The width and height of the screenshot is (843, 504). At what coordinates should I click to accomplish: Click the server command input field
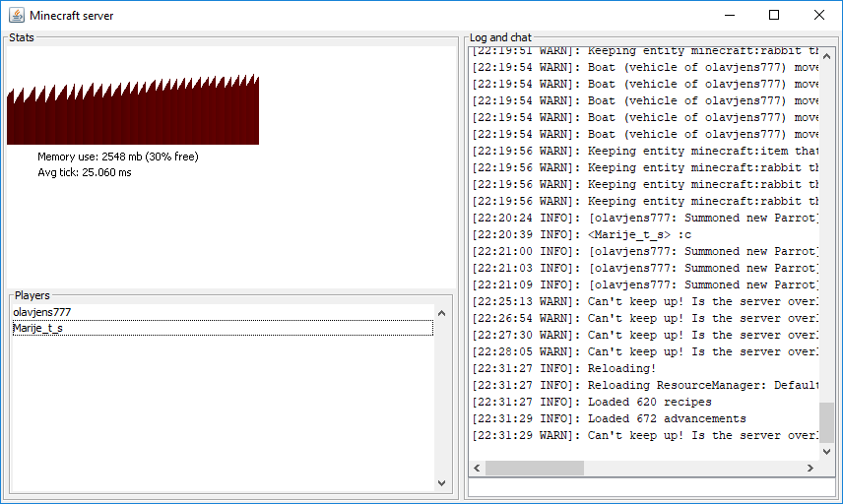(652, 487)
